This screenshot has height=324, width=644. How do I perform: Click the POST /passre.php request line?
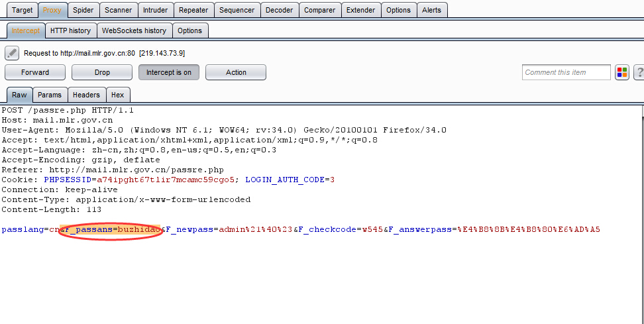pos(68,110)
